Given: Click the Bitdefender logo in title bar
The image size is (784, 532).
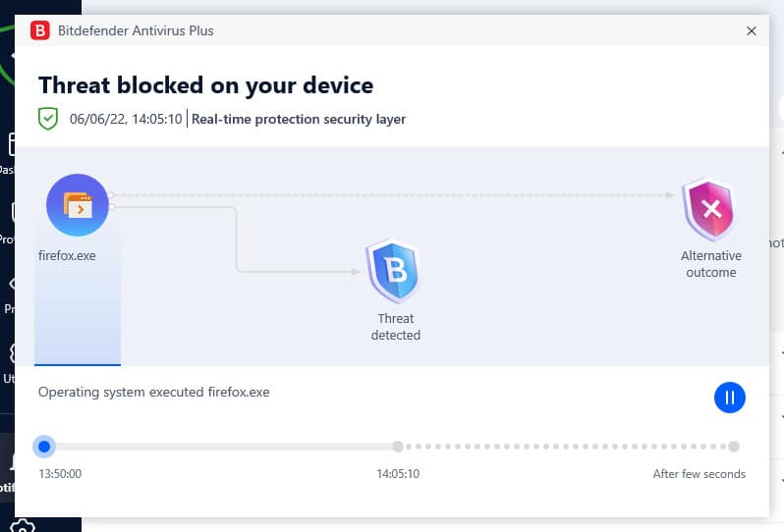Looking at the screenshot, I should [x=40, y=30].
